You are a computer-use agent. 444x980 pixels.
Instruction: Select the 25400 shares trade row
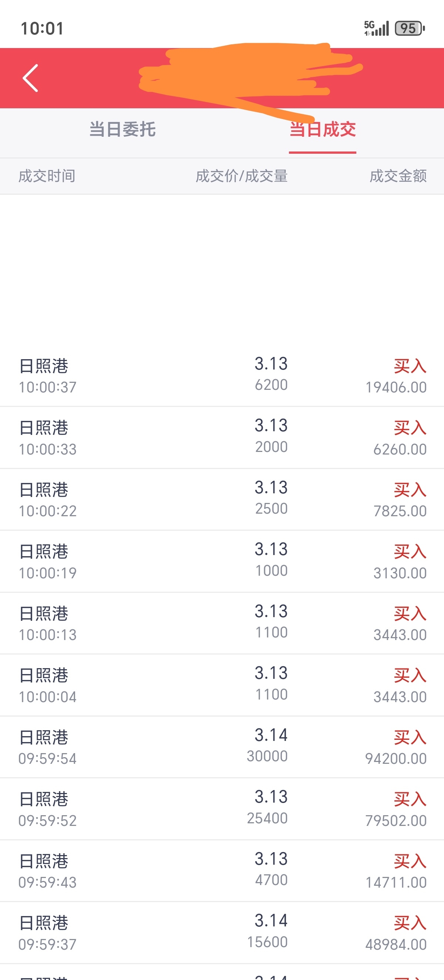click(222, 809)
